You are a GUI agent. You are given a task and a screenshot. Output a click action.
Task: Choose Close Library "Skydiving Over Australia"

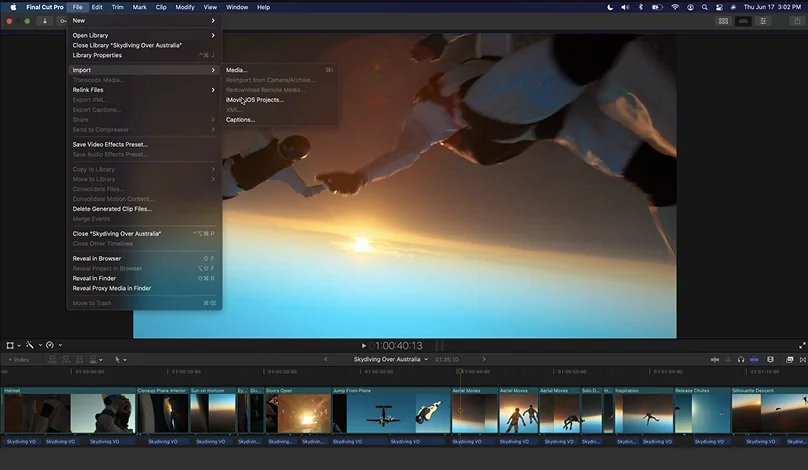click(x=144, y=45)
